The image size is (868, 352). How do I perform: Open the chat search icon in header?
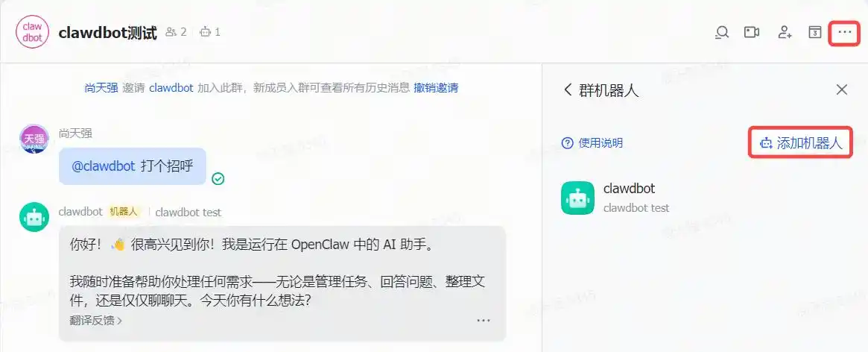[721, 32]
